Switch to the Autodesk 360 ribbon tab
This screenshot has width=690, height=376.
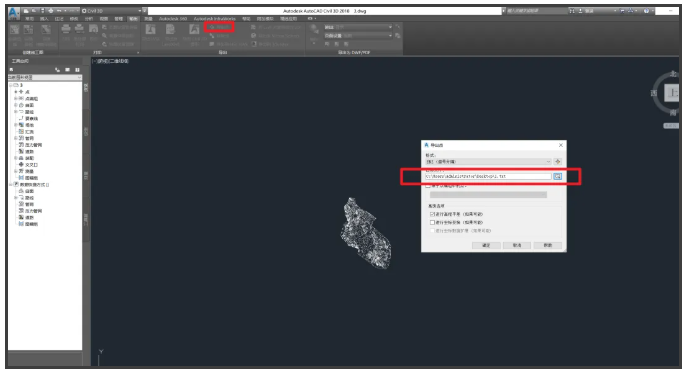click(x=173, y=19)
